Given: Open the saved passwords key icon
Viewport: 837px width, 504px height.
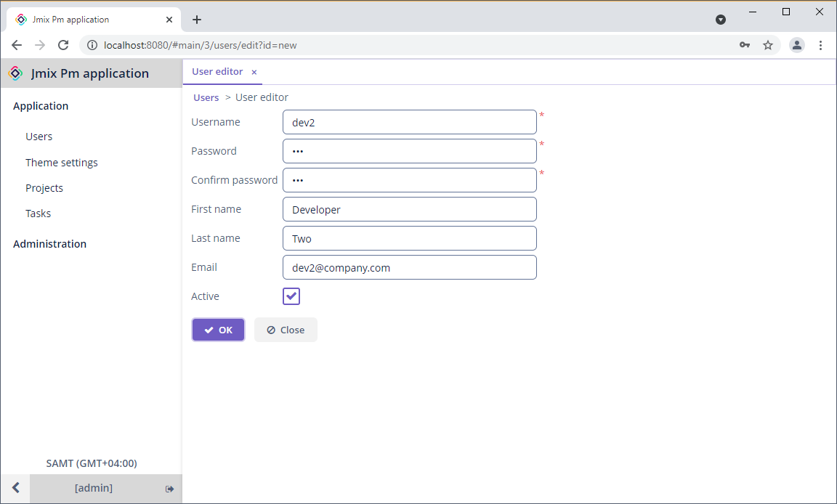Looking at the screenshot, I should [x=745, y=45].
